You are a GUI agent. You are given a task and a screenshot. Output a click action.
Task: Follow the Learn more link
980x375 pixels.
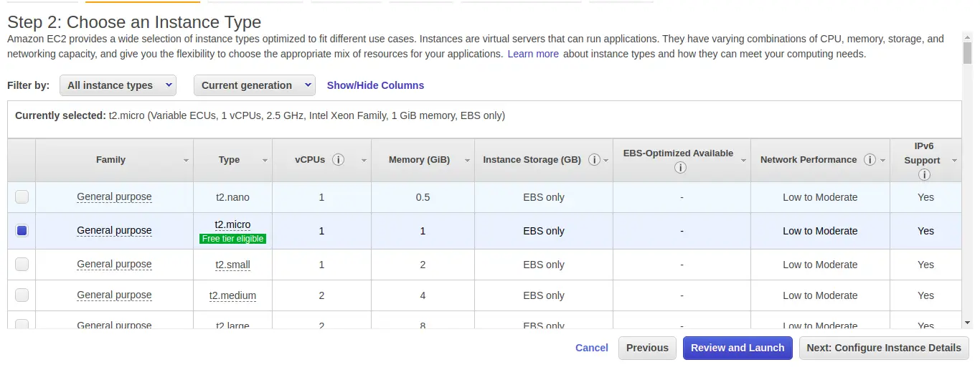tap(533, 54)
